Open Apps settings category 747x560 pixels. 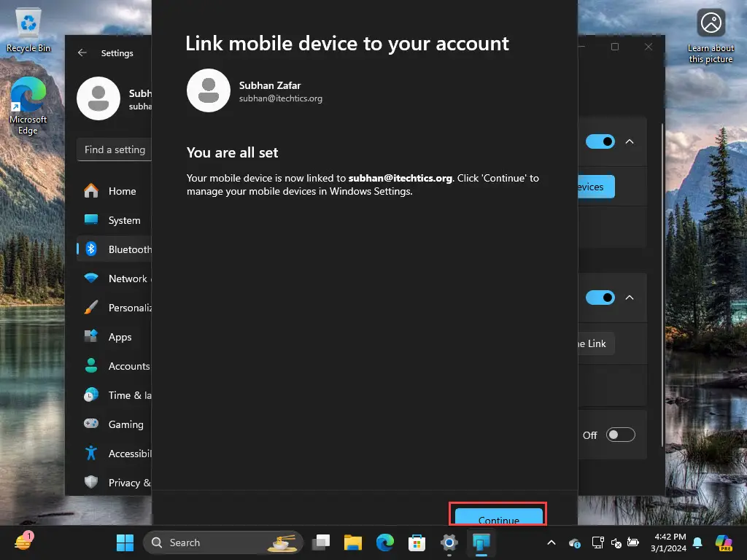[x=115, y=337]
